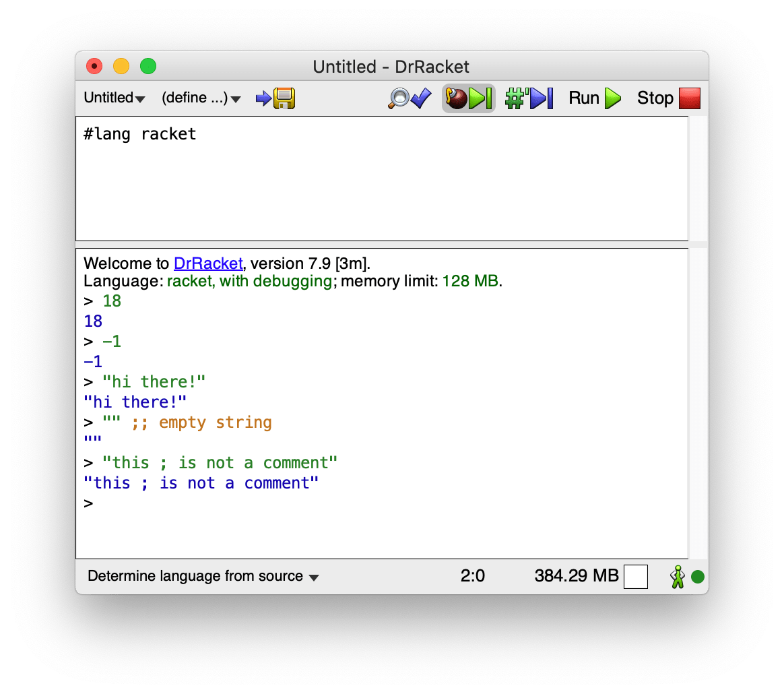Click the Stop text button
Screen dimensions: 784x694
(x=654, y=98)
